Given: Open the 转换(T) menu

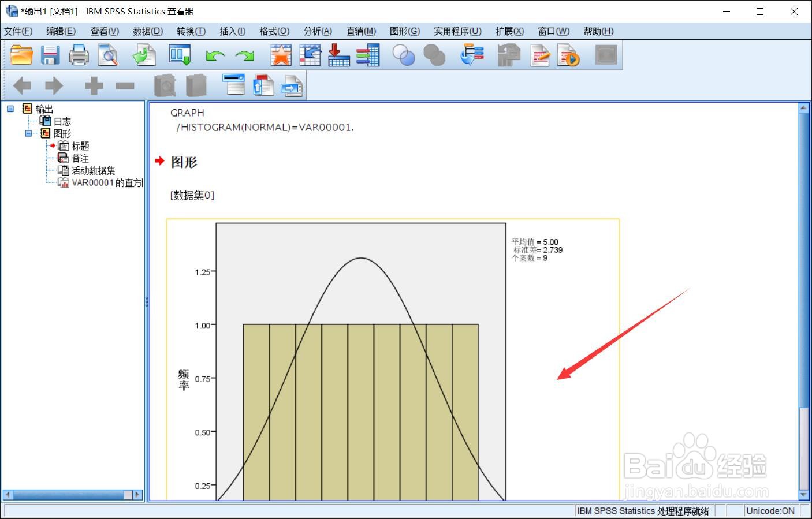Looking at the screenshot, I should pyautogui.click(x=191, y=31).
